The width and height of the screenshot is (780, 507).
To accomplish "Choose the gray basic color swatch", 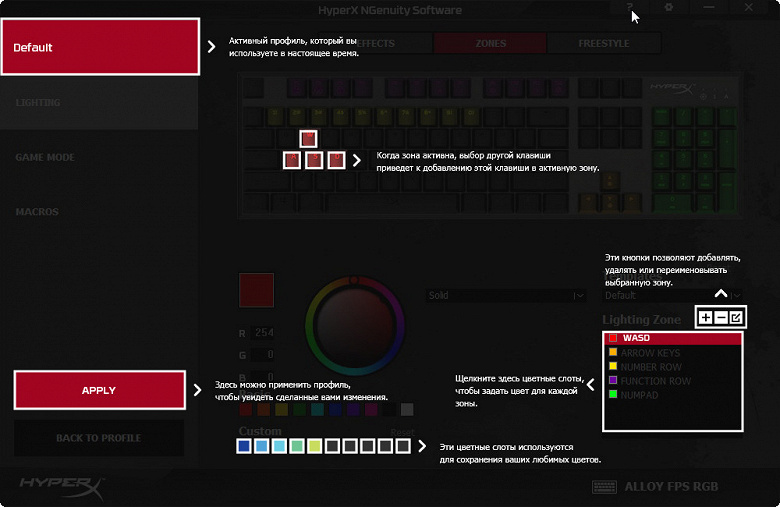I will click(407, 409).
